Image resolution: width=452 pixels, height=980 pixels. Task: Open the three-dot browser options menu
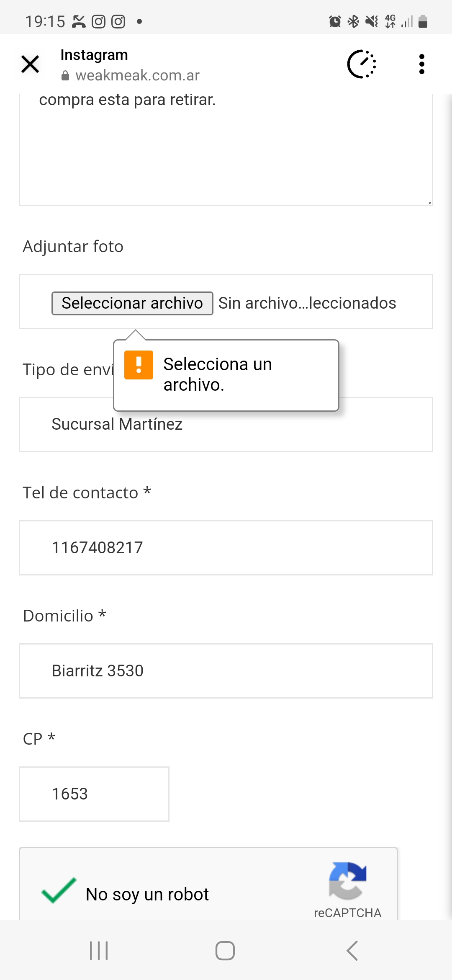422,64
